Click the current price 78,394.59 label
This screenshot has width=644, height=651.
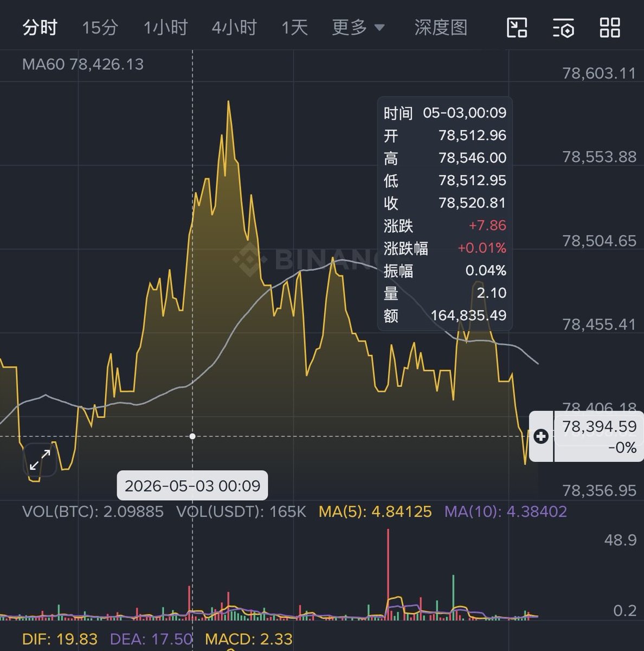click(599, 426)
